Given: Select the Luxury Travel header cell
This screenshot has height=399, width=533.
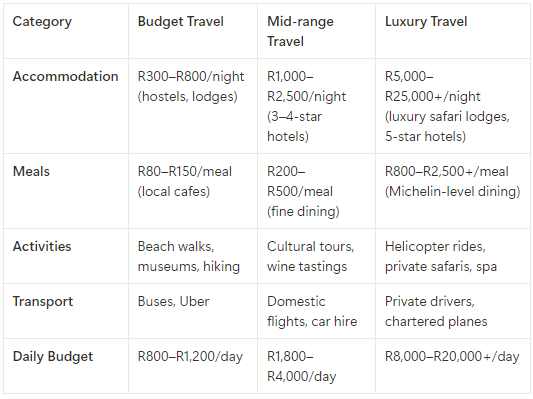Looking at the screenshot, I should point(453,31).
